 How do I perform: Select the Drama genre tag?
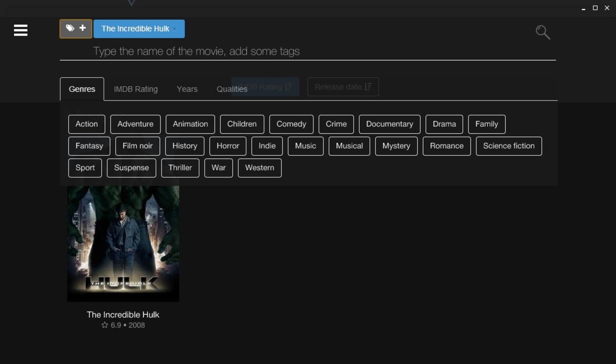444,124
